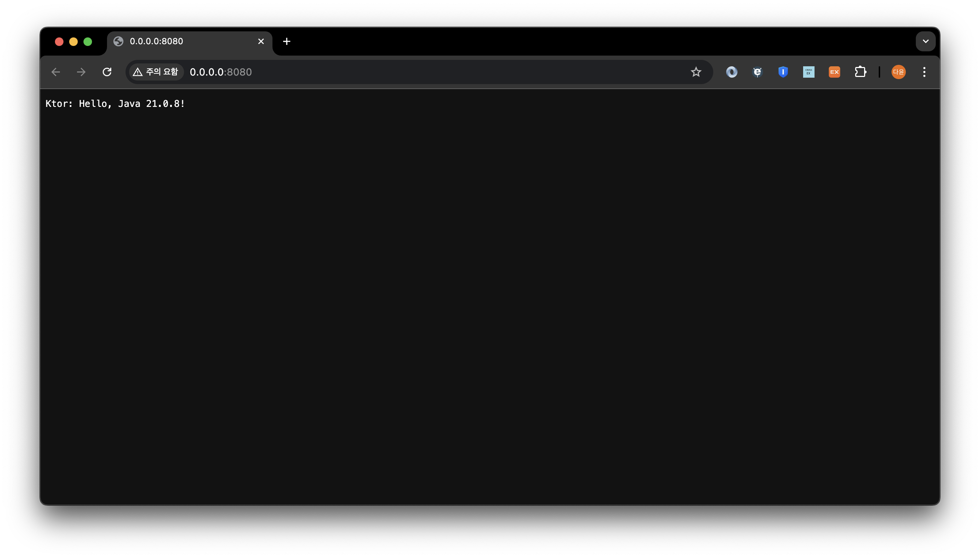This screenshot has height=558, width=980.
Task: Open a new tab with plus button
Action: pos(286,41)
